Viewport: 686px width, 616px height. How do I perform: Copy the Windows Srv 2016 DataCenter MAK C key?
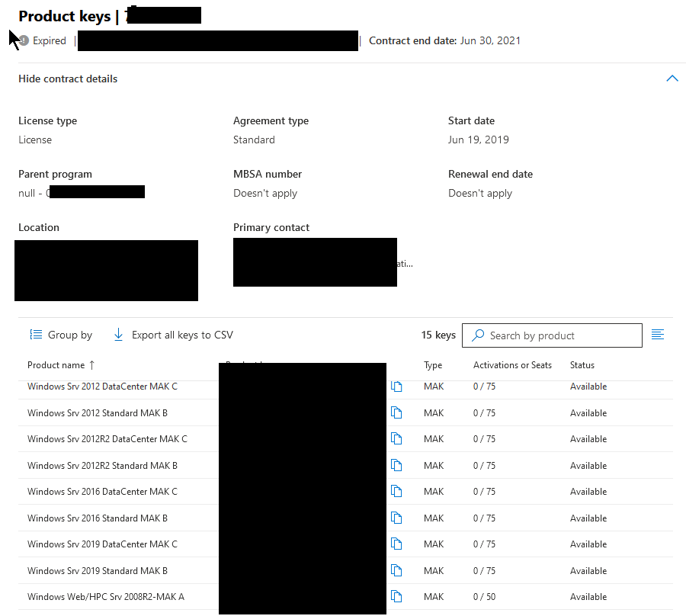tap(396, 491)
